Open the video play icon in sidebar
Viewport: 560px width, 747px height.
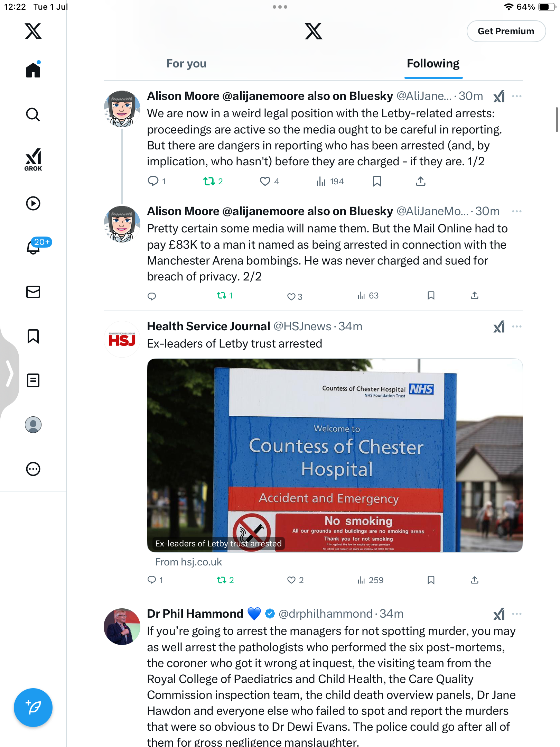click(x=33, y=203)
